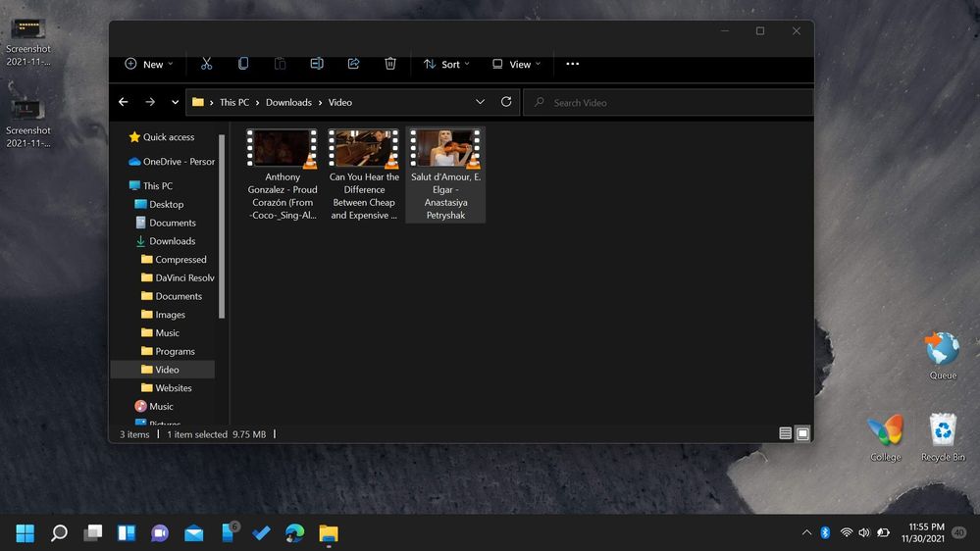The height and width of the screenshot is (551, 980).
Task: Open Widgets panel on taskbar
Action: click(x=127, y=533)
